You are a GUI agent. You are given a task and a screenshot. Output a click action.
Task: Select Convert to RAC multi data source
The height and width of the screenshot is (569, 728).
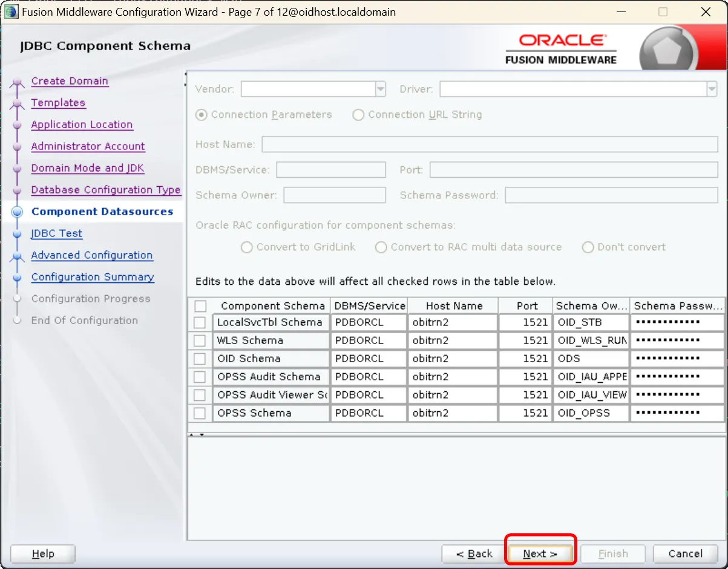click(381, 247)
